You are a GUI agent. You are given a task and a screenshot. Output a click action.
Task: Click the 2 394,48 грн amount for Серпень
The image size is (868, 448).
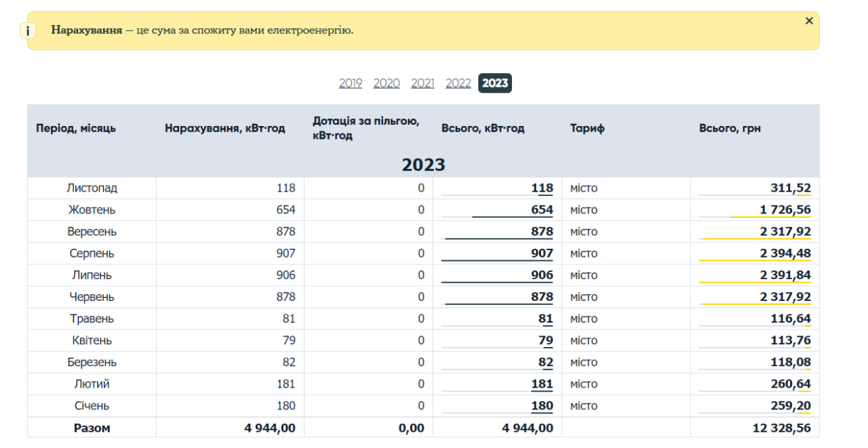(x=785, y=253)
